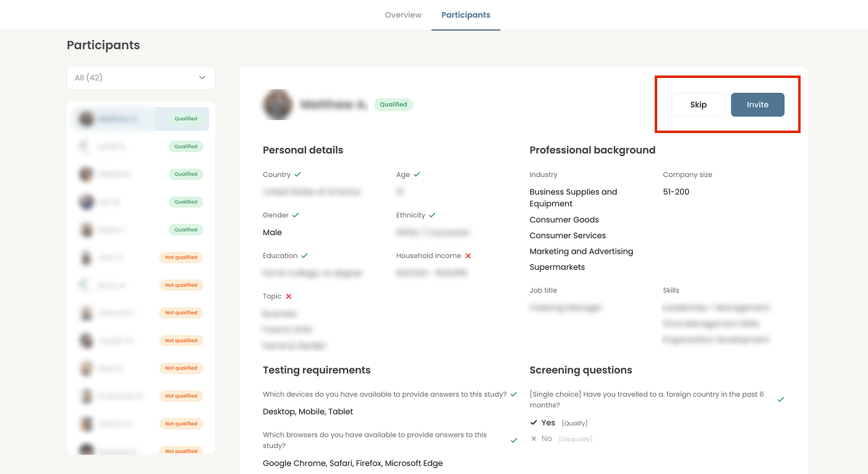Click the "Marketing and Advertising" entry

click(581, 251)
